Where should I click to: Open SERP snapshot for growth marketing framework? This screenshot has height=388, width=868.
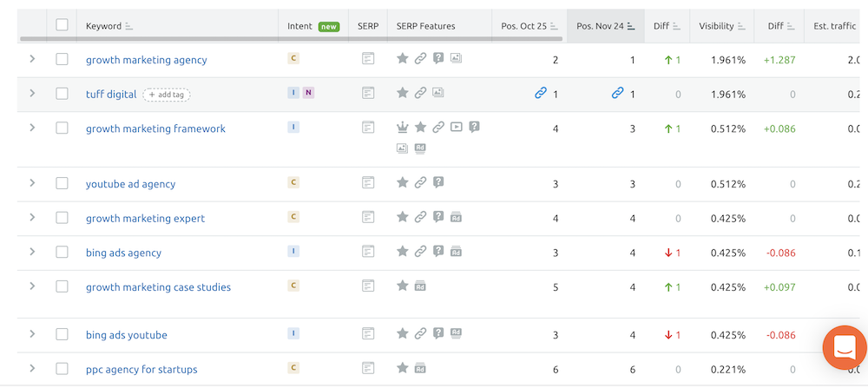(368, 128)
